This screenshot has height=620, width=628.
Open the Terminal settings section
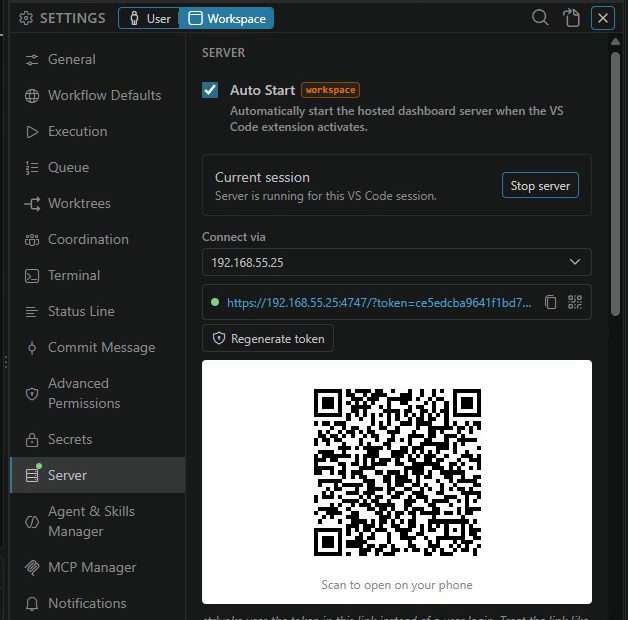[x=98, y=276]
